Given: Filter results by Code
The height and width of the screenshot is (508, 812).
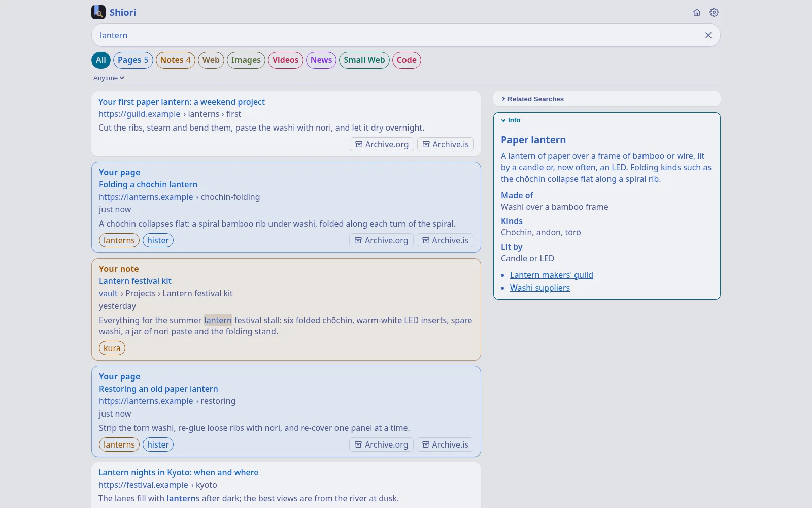Looking at the screenshot, I should click(x=407, y=60).
